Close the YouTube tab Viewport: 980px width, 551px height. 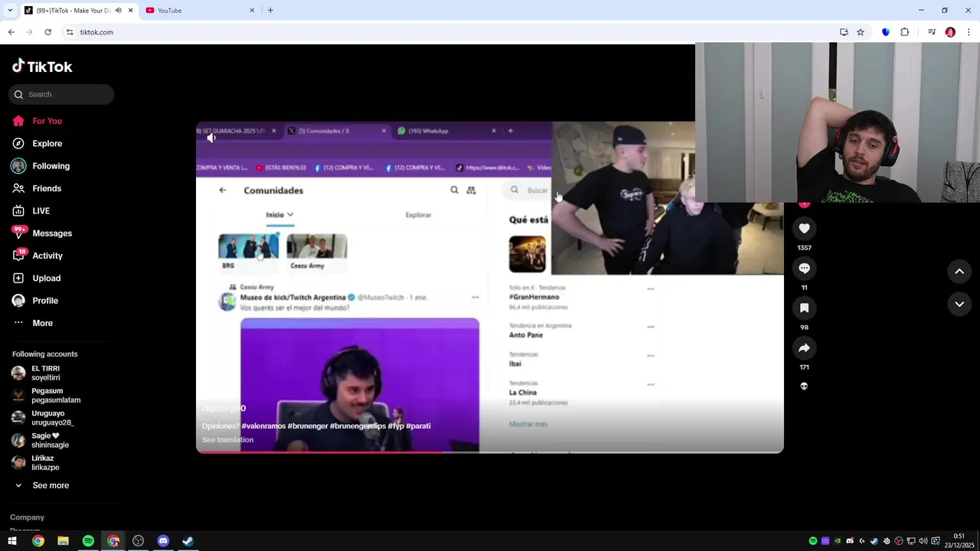pos(252,10)
